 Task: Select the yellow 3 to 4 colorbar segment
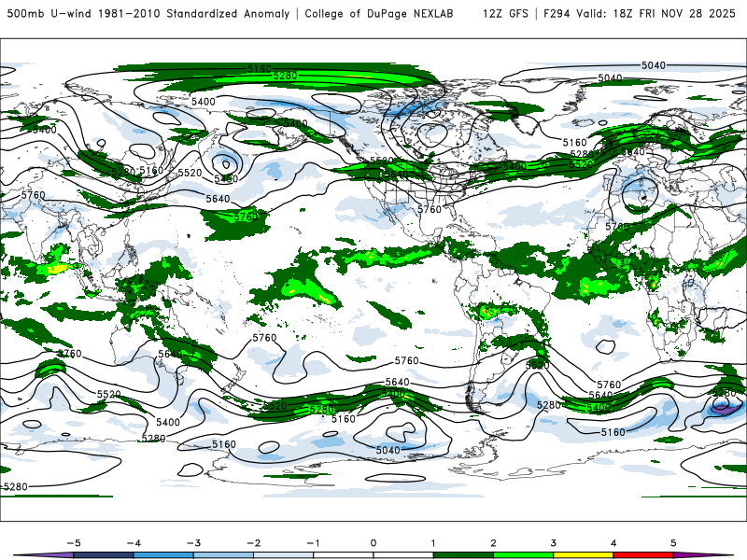tap(584, 555)
